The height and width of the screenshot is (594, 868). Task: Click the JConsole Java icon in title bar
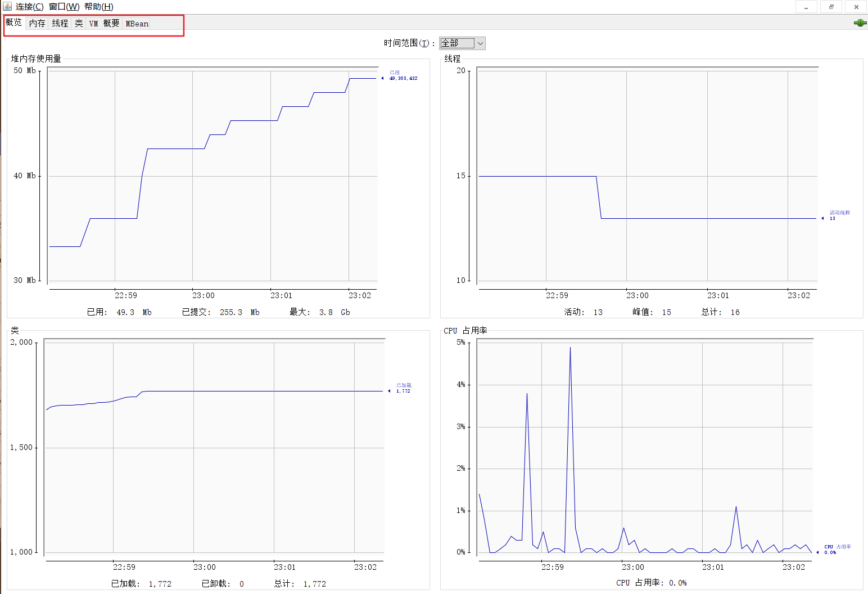click(7, 6)
